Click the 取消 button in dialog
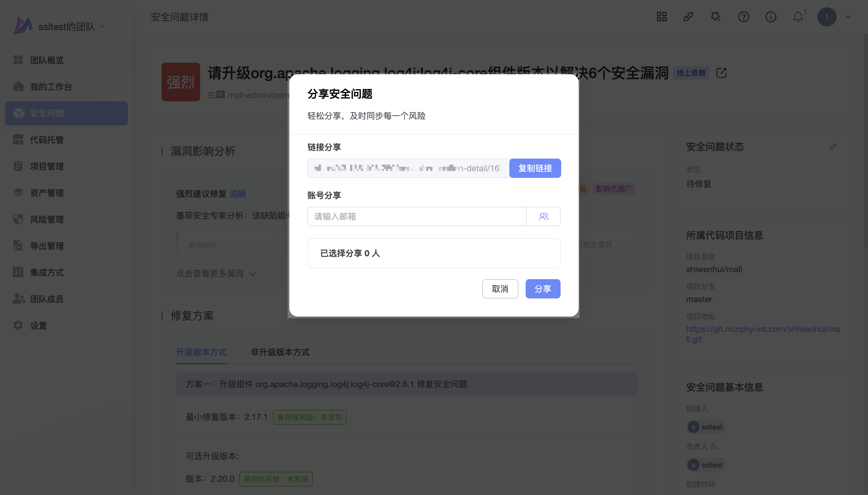Viewport: 868px width, 495px height. [500, 288]
